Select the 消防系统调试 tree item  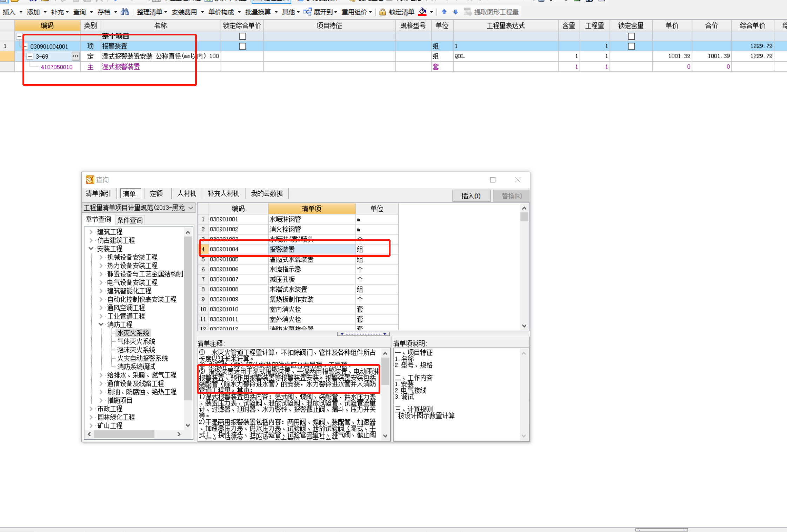point(136,366)
